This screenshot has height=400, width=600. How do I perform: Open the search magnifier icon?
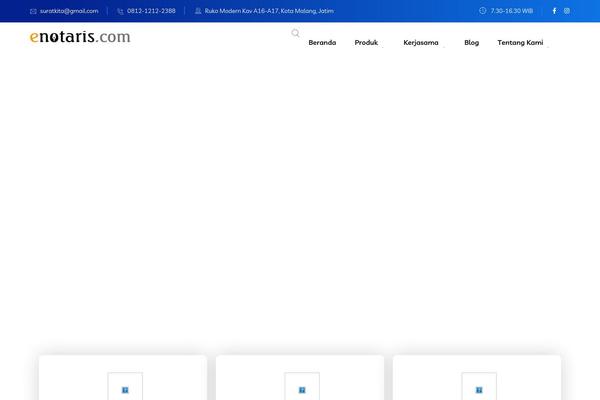pyautogui.click(x=295, y=33)
